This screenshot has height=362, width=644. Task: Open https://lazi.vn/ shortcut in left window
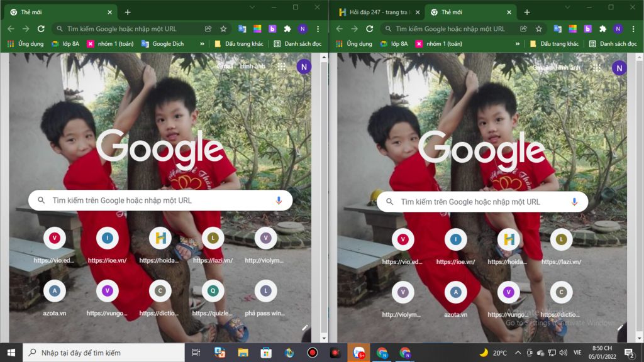[213, 246]
